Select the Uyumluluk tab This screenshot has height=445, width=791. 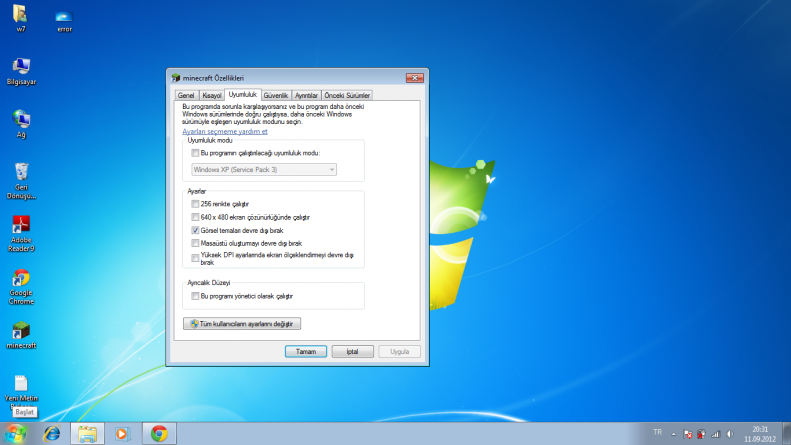pos(243,94)
